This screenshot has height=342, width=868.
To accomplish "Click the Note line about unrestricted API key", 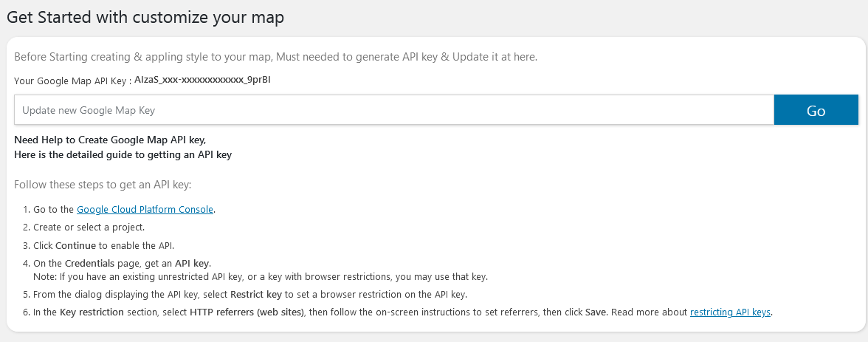I will [x=261, y=276].
